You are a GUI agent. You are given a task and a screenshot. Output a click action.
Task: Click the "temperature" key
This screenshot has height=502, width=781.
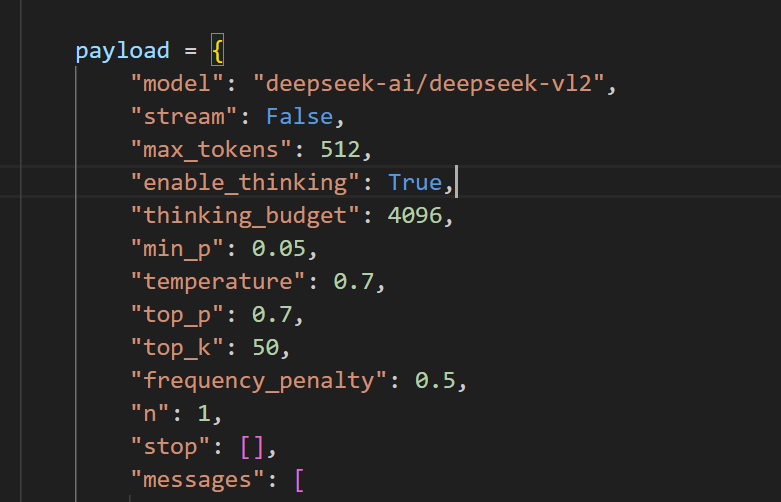pos(218,281)
